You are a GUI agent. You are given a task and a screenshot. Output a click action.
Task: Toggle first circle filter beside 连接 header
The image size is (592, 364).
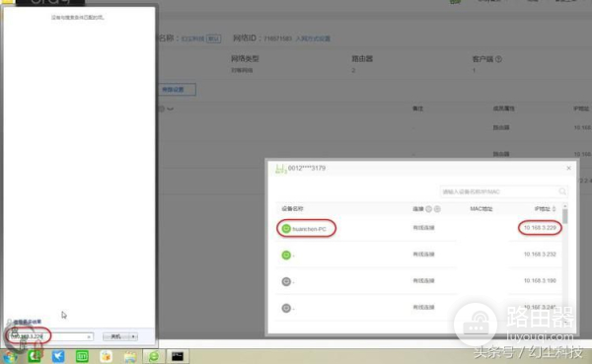pos(428,209)
